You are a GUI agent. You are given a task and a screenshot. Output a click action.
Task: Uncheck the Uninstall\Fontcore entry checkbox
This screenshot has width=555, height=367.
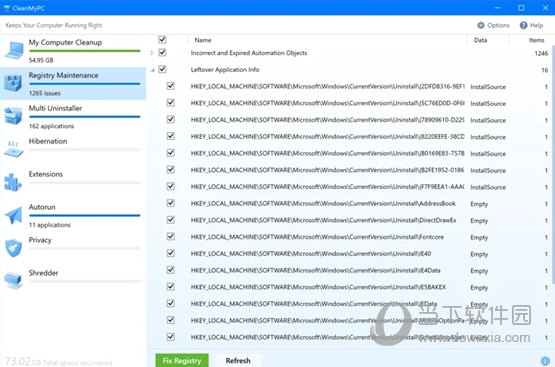pyautogui.click(x=171, y=236)
